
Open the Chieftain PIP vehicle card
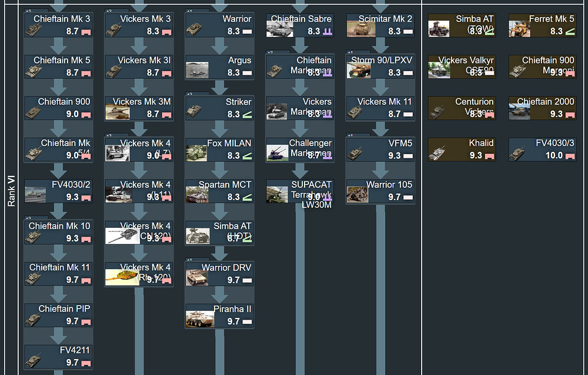point(58,315)
